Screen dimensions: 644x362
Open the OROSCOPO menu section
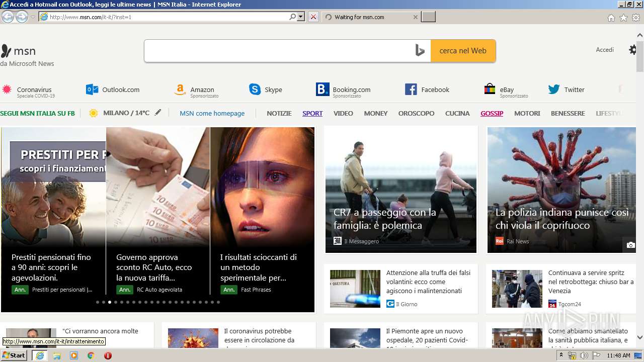pos(416,114)
